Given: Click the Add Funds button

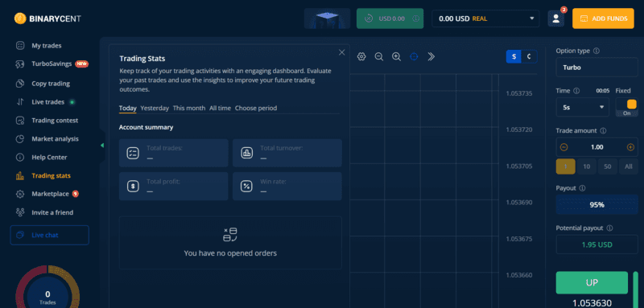Looking at the screenshot, I should 603,18.
